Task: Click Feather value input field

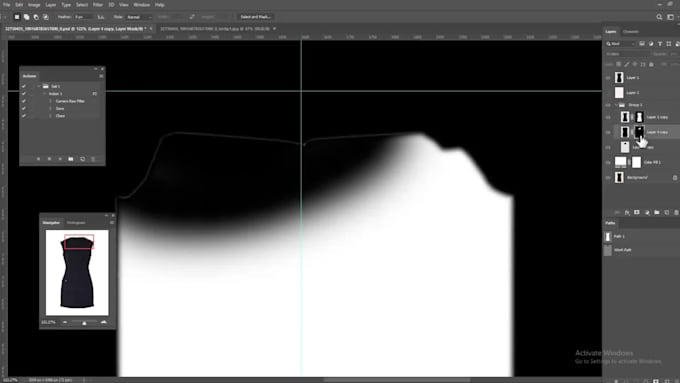Action: click(x=83, y=17)
